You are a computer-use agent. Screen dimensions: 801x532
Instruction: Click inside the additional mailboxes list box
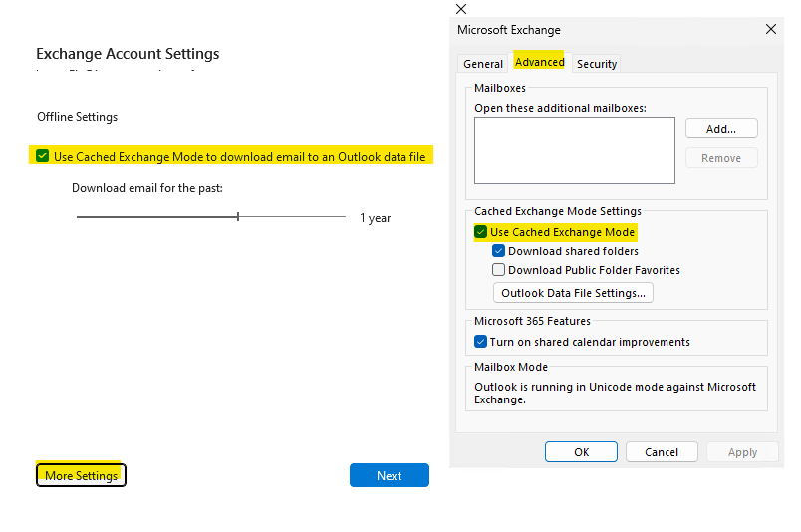[575, 150]
